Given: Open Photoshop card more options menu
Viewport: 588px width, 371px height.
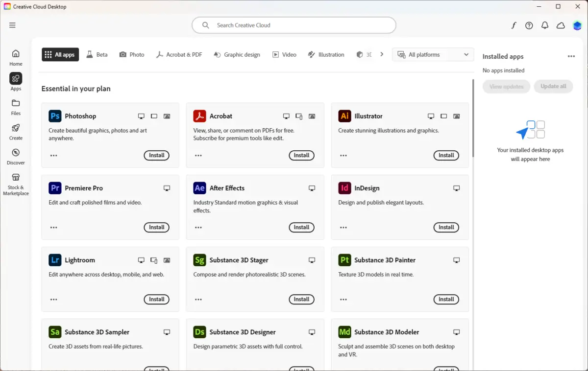Looking at the screenshot, I should 54,156.
